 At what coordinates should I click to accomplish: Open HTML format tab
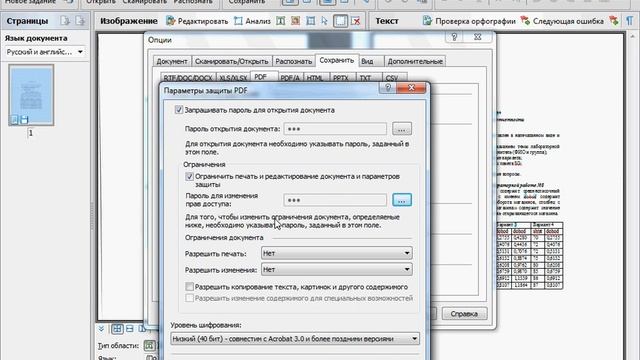point(315,78)
